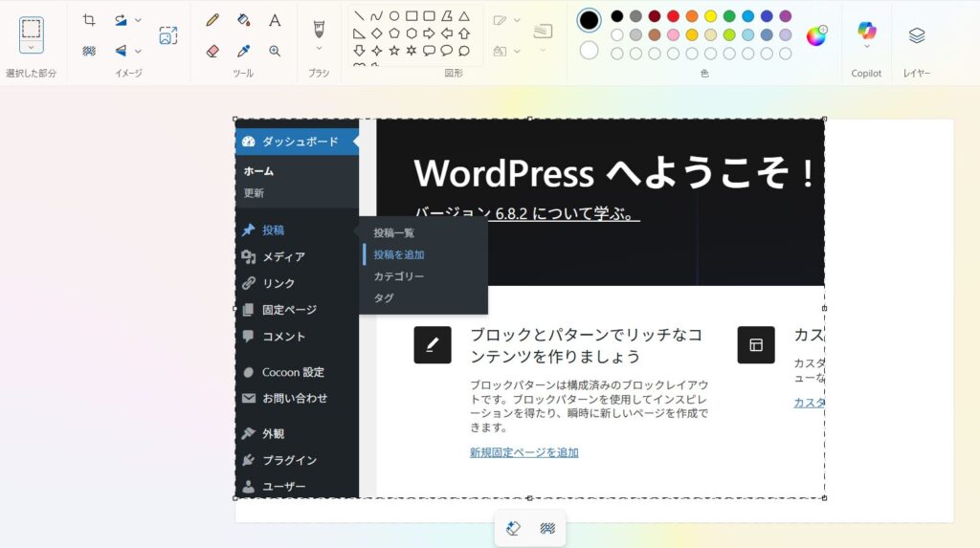980x548 pixels.
Task: Select the Eraser tool
Action: 212,51
